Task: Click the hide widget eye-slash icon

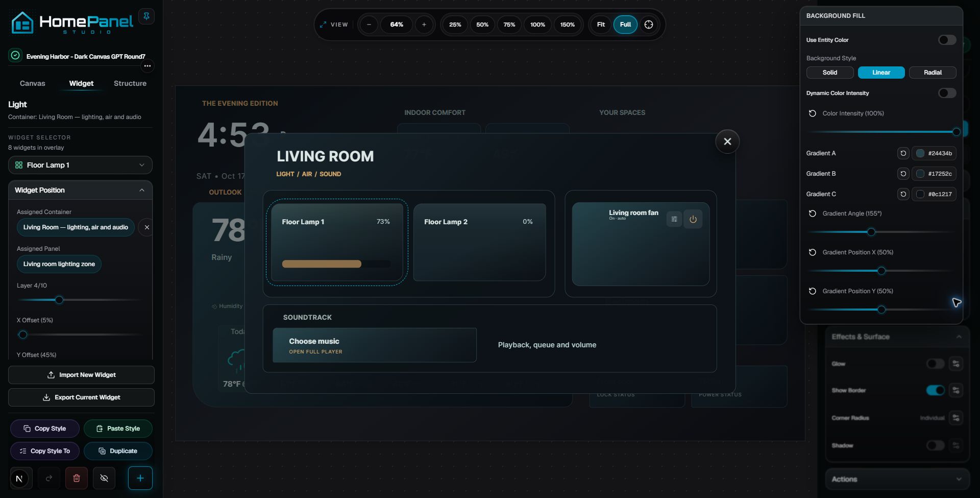Action: (x=104, y=478)
